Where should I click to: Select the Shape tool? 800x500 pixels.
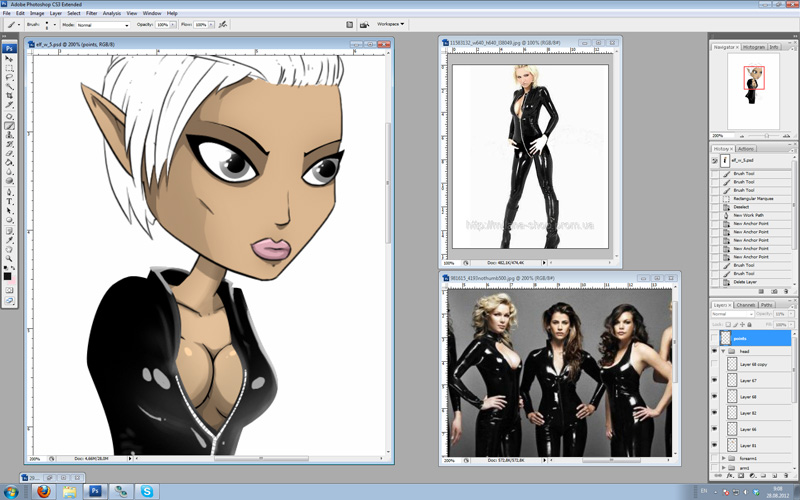click(x=9, y=220)
